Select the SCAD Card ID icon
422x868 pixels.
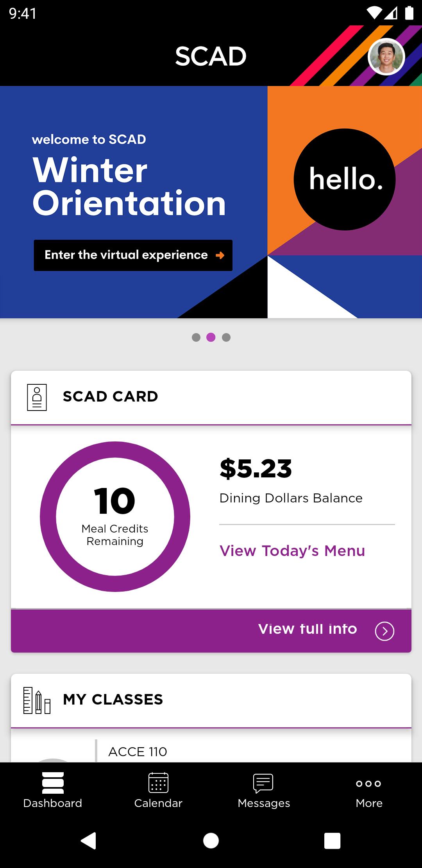[x=37, y=396]
